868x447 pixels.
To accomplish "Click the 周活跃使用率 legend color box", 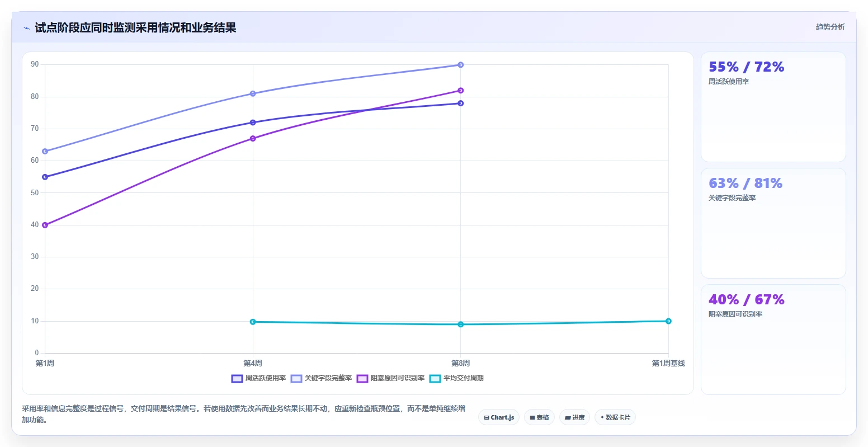I will pos(237,379).
